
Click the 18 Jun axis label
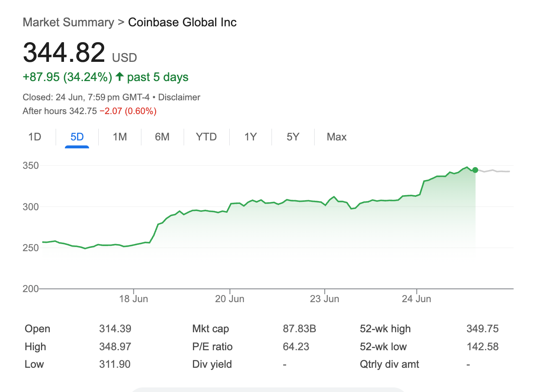point(134,299)
